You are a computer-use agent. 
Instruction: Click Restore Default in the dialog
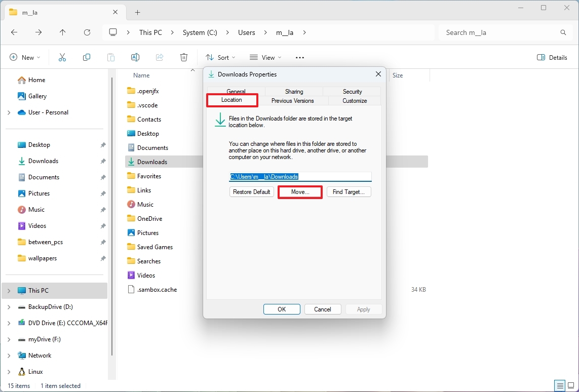tap(251, 192)
